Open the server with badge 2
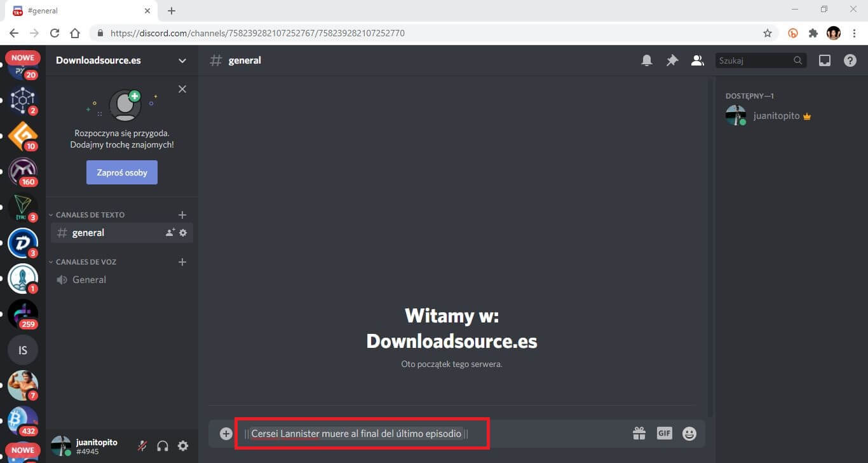The height and width of the screenshot is (463, 868). pyautogui.click(x=23, y=100)
